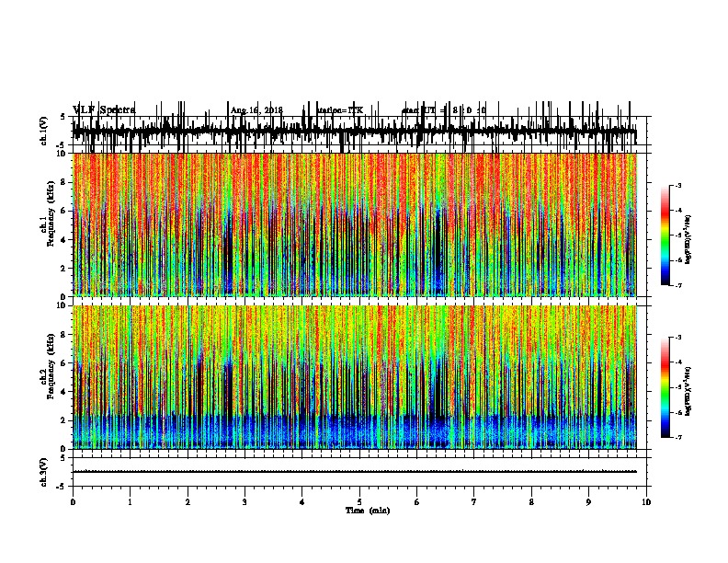Image resolution: width=728 pixels, height=563 pixels.
Task: Click the ch.1 frequency tick "8"
Action: pos(63,182)
